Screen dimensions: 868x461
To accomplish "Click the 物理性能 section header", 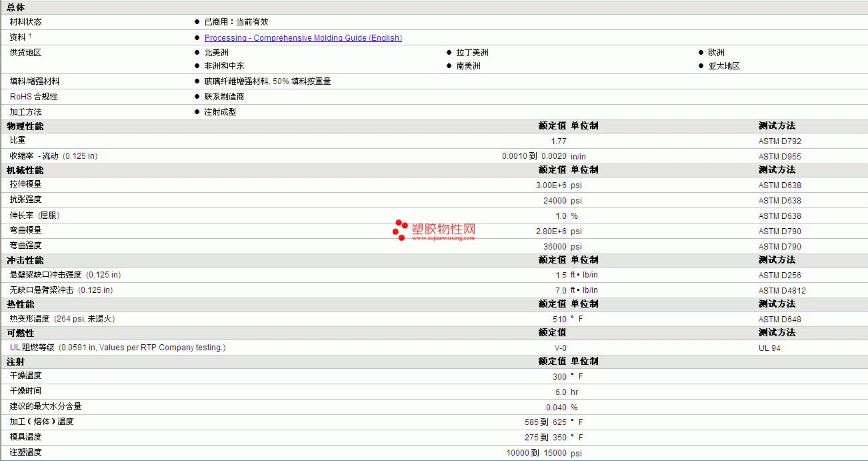I will [x=25, y=126].
